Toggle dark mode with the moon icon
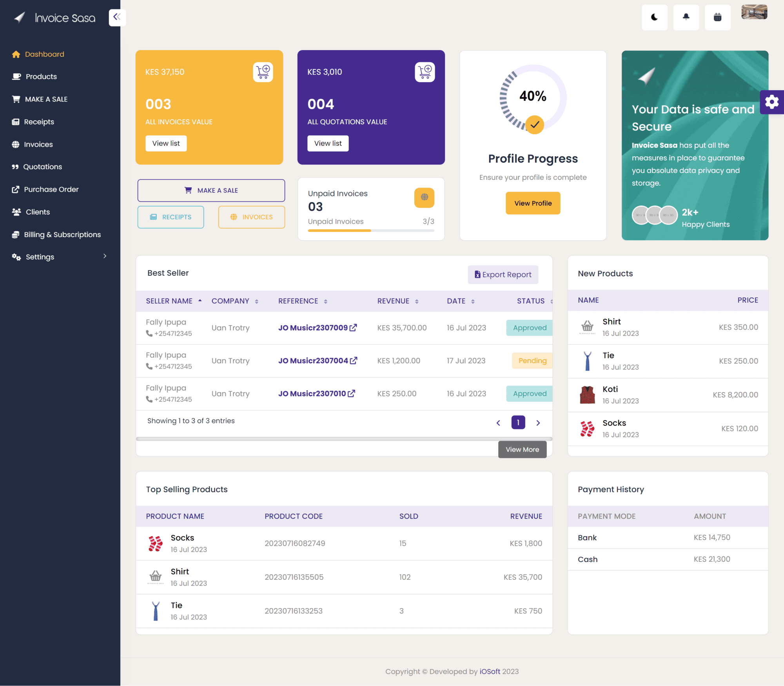 pos(654,17)
